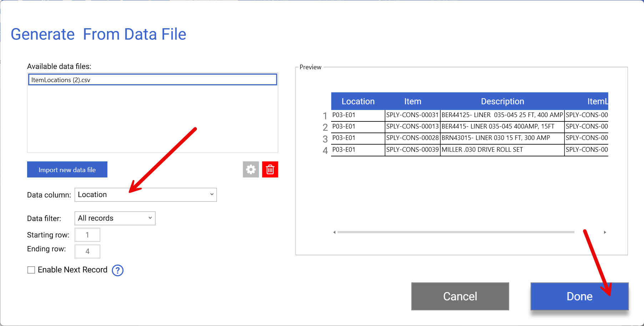Click the preview horizontal scrollbar track

(x=456, y=232)
